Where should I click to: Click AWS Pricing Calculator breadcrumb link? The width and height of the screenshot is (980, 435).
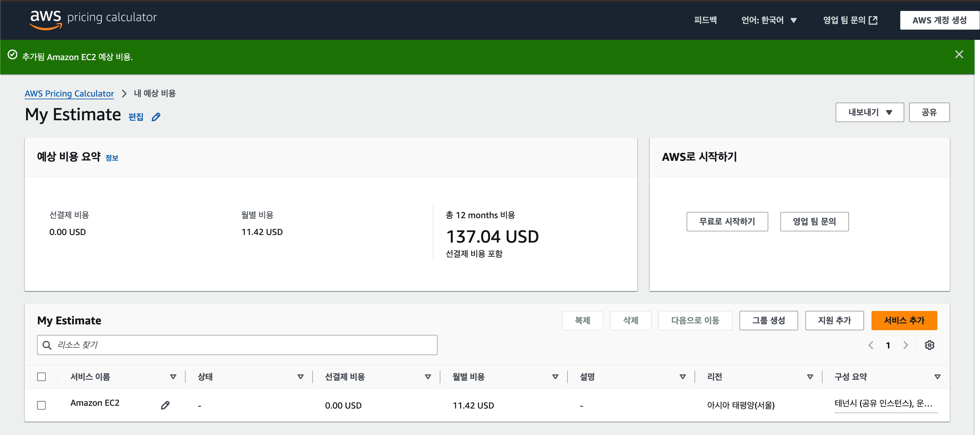(x=69, y=93)
